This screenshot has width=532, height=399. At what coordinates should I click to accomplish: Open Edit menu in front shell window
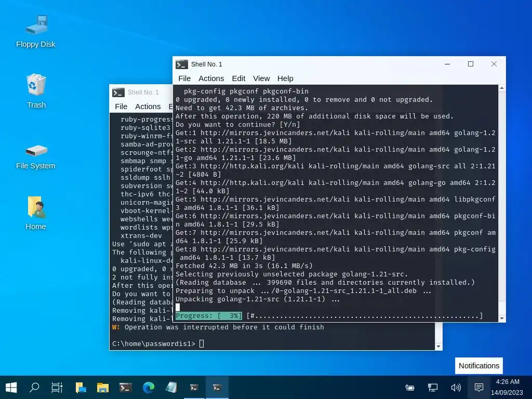(x=238, y=78)
